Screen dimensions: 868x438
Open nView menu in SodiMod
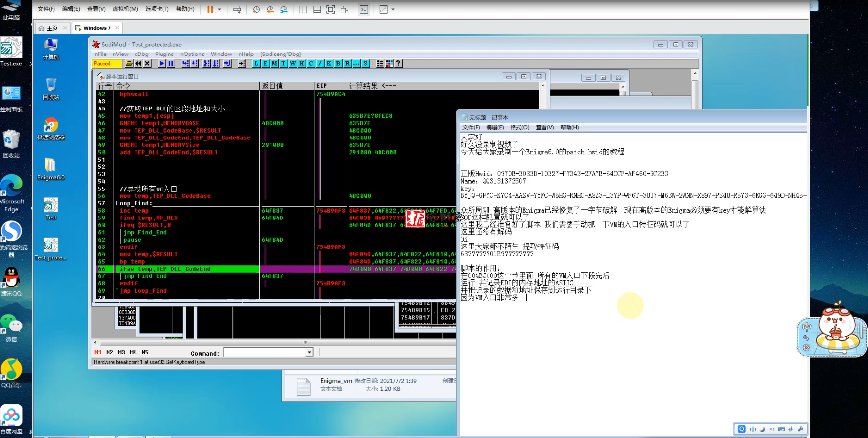click(x=120, y=54)
